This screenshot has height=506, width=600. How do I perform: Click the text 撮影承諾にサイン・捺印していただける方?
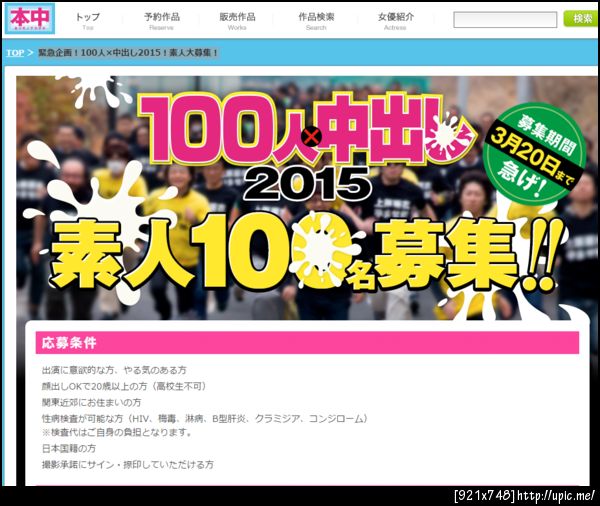128,465
